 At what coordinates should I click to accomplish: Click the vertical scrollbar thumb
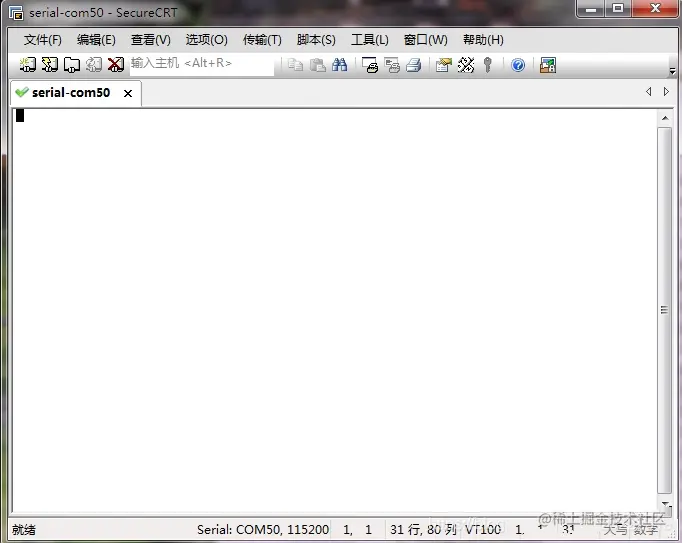pyautogui.click(x=664, y=310)
